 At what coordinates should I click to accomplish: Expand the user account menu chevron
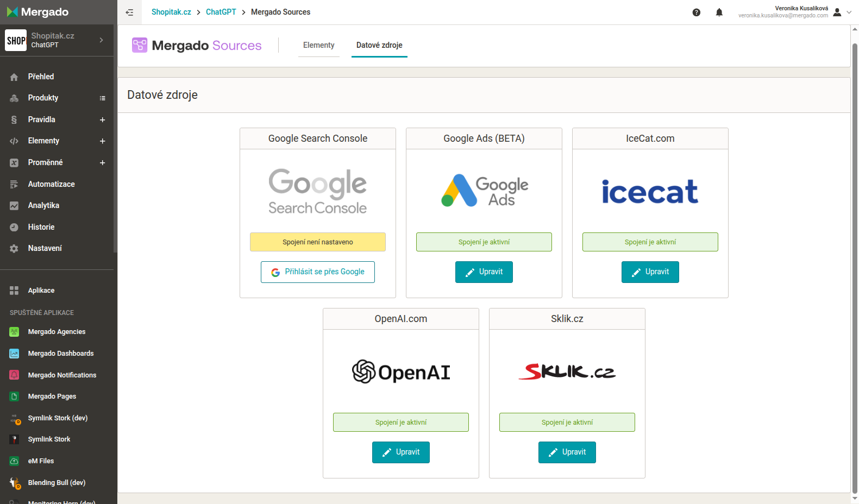[849, 12]
